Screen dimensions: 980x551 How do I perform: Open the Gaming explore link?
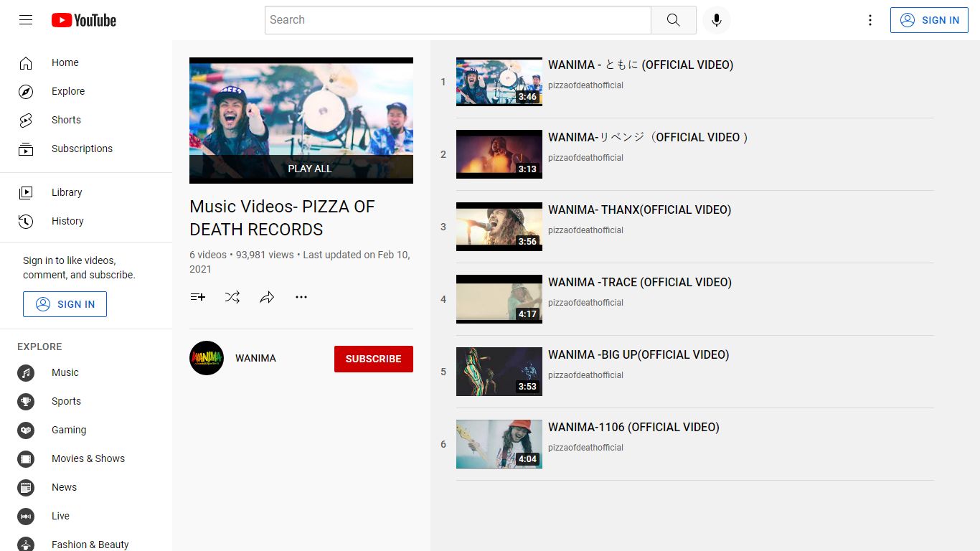[x=86, y=430]
